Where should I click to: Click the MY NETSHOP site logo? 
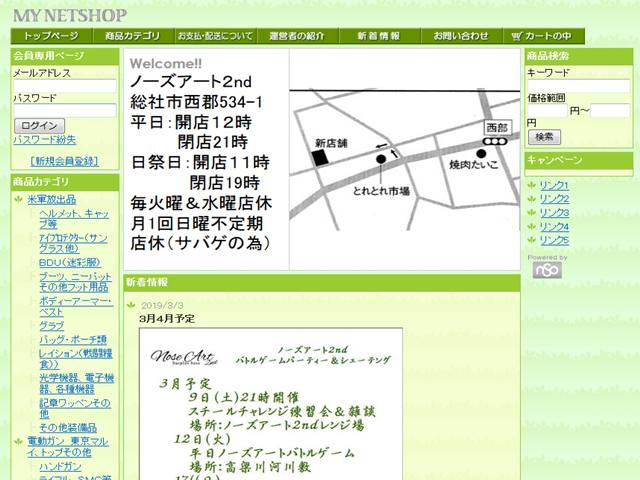[x=71, y=15]
